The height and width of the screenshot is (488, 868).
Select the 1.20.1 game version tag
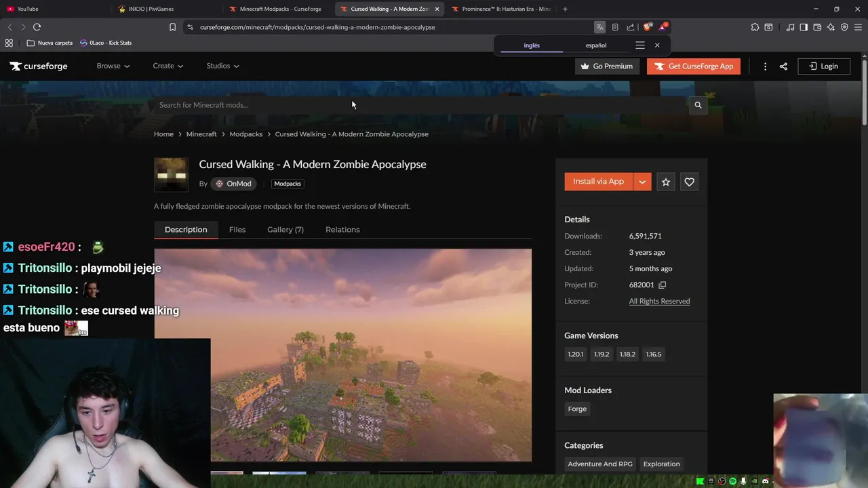(575, 354)
